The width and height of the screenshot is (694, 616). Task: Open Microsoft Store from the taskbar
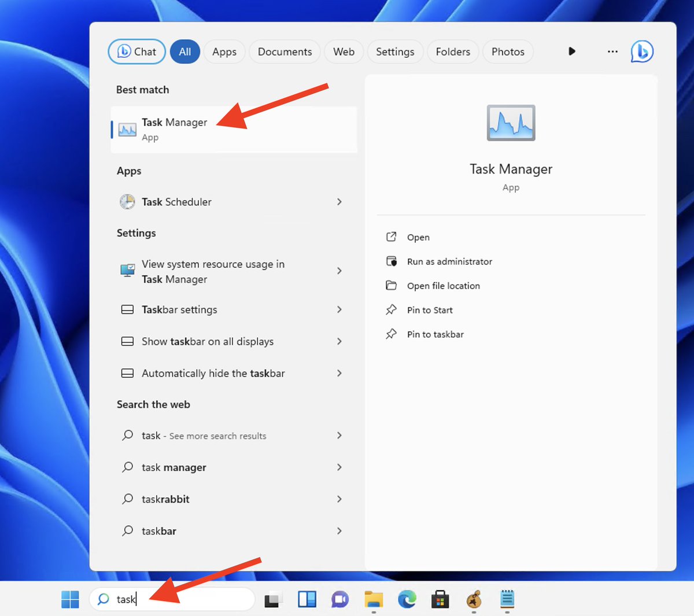(x=440, y=600)
